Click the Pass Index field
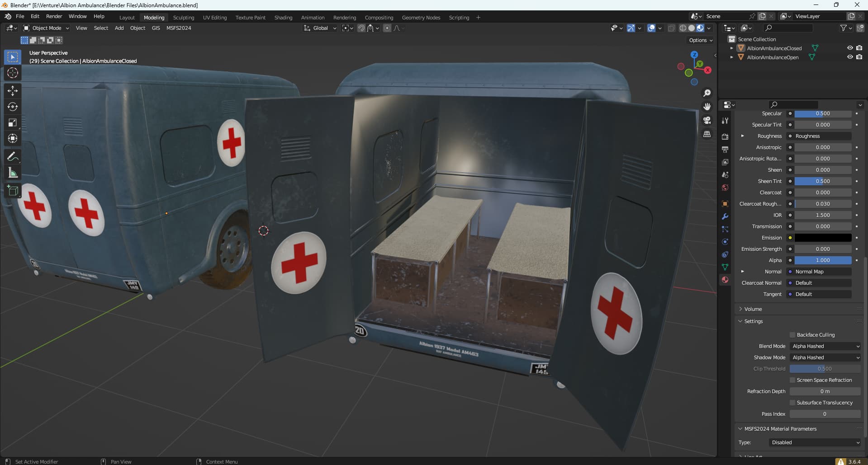The image size is (868, 465). point(825,414)
